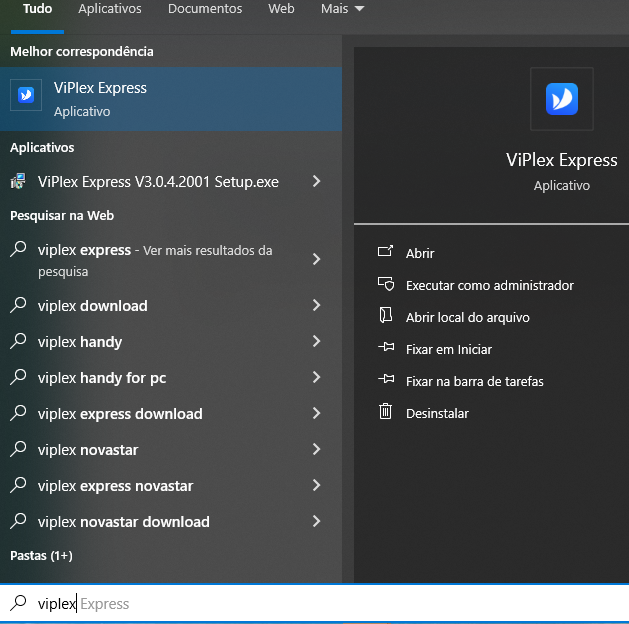Expand the viplex express download arrow
The width and height of the screenshot is (629, 624).
coord(317,413)
